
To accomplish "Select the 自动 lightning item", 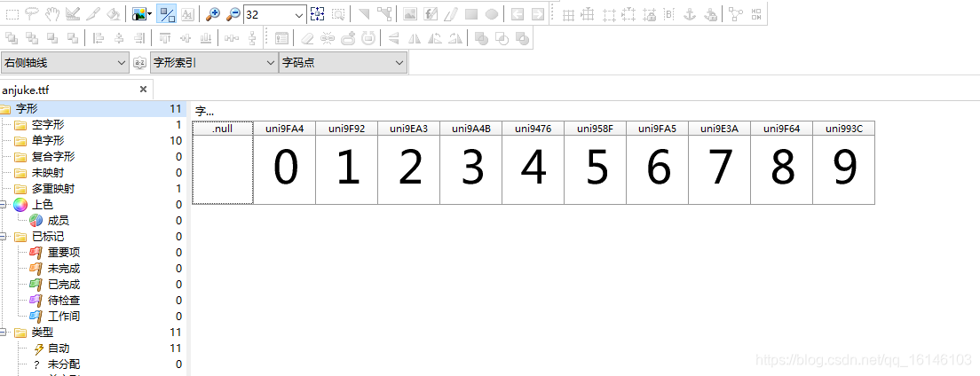I will tap(58, 348).
